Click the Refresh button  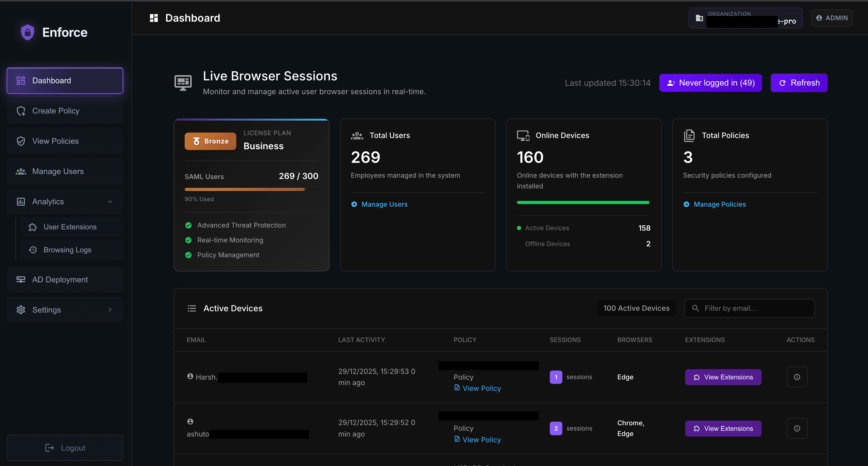[799, 83]
